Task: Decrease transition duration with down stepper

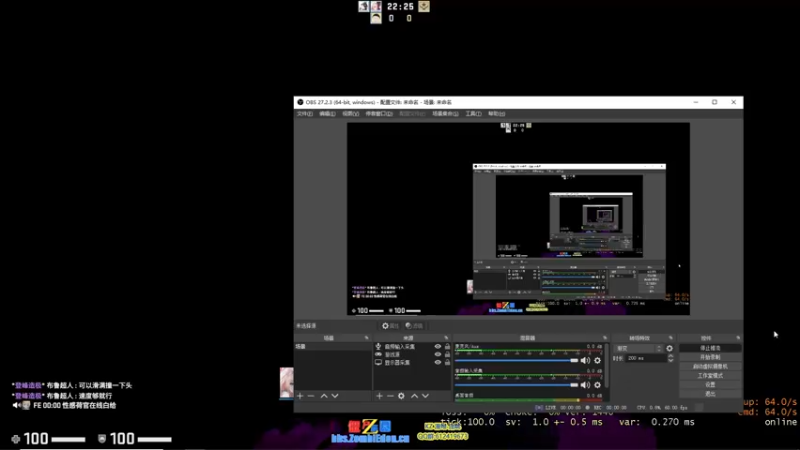Action: pos(670,360)
